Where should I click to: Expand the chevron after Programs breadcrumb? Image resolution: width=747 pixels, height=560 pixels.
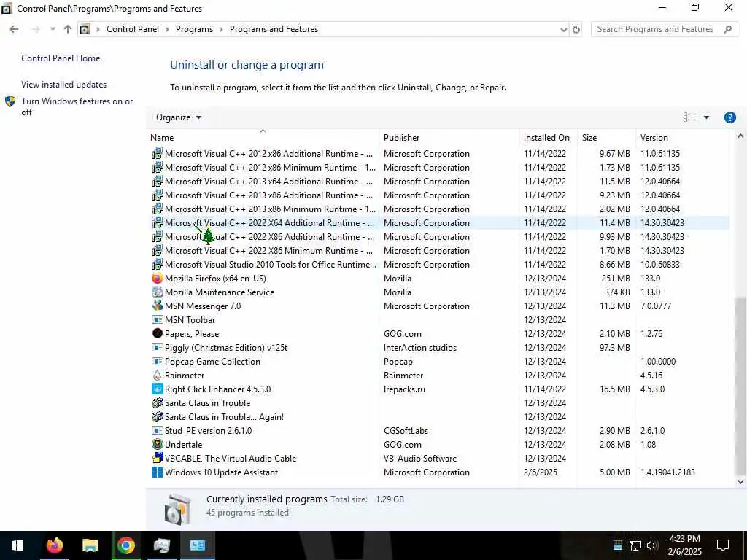coord(221,29)
